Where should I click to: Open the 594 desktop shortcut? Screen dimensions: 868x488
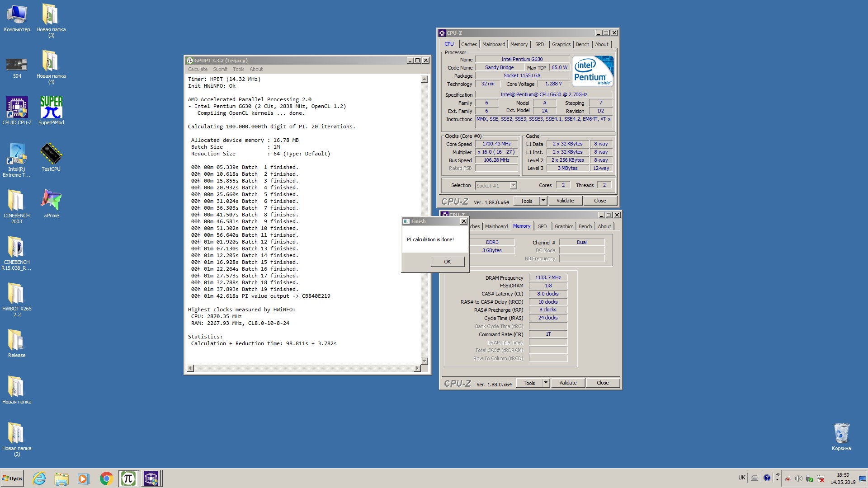point(17,67)
